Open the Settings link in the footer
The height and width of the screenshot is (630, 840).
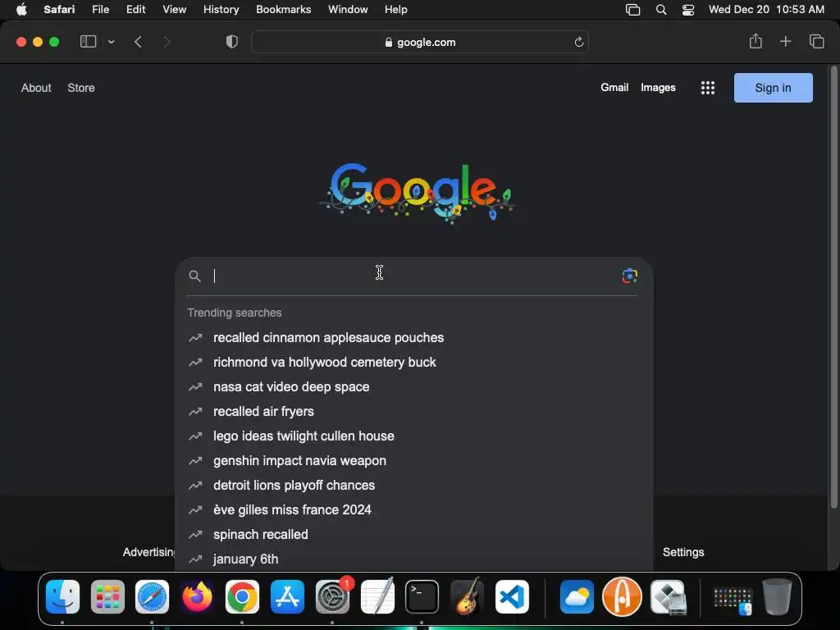(683, 552)
